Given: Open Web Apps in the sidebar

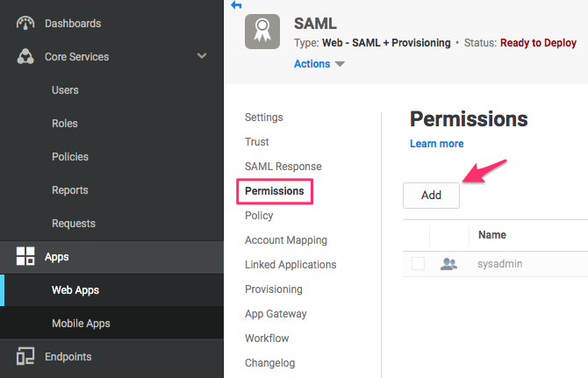Looking at the screenshot, I should pyautogui.click(x=75, y=290).
